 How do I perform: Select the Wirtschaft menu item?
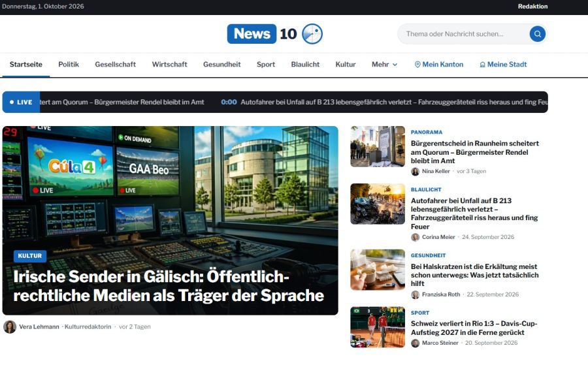(x=169, y=65)
